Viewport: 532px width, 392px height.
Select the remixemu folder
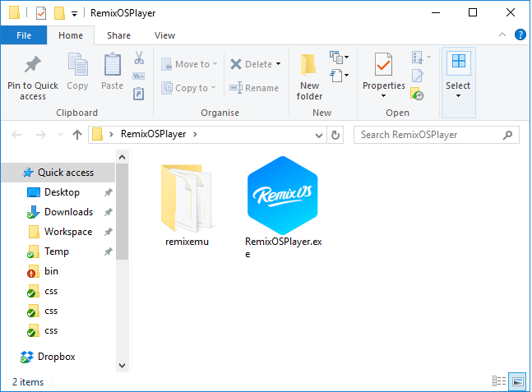[187, 205]
